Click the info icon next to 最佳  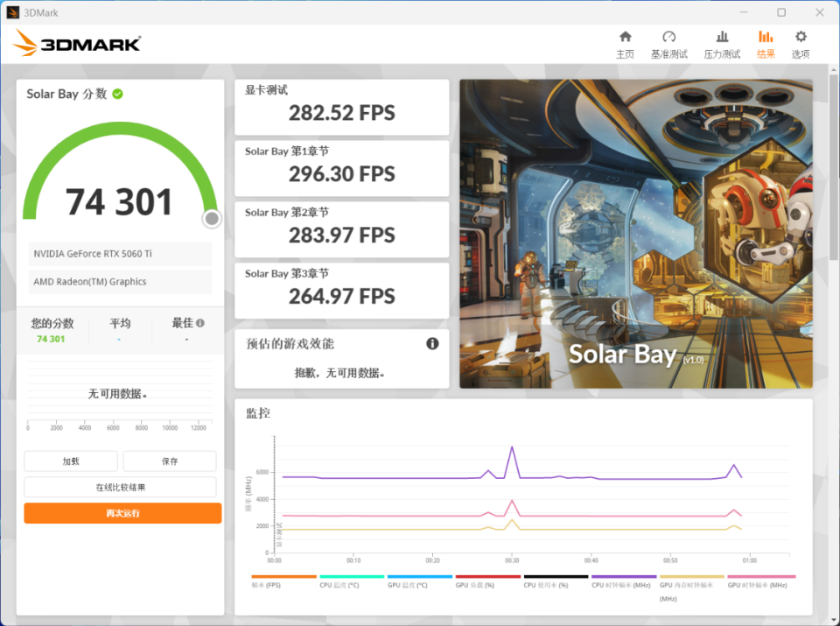pos(199,323)
